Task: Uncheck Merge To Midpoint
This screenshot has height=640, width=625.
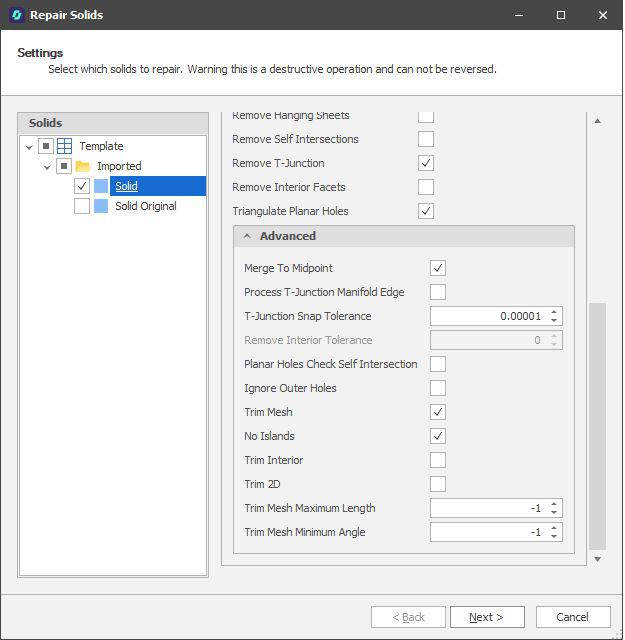Action: (x=438, y=268)
